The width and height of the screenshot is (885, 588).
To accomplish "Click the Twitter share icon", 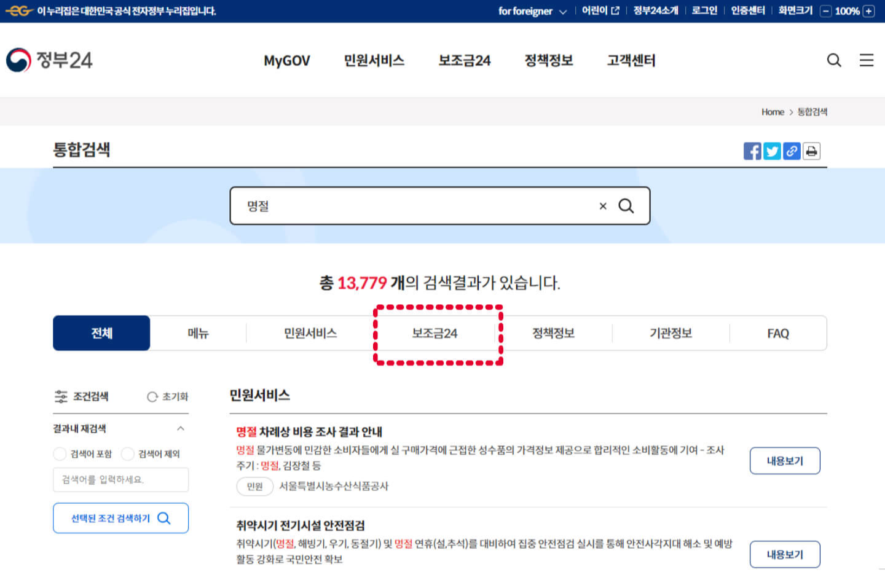I will click(x=772, y=151).
